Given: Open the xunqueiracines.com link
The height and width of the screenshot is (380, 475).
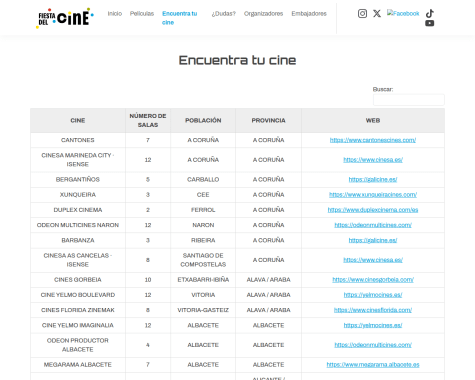Looking at the screenshot, I should 373,195.
